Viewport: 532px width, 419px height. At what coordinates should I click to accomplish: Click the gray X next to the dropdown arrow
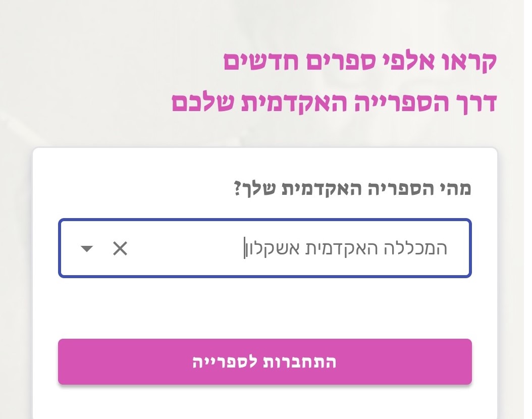[x=120, y=248]
